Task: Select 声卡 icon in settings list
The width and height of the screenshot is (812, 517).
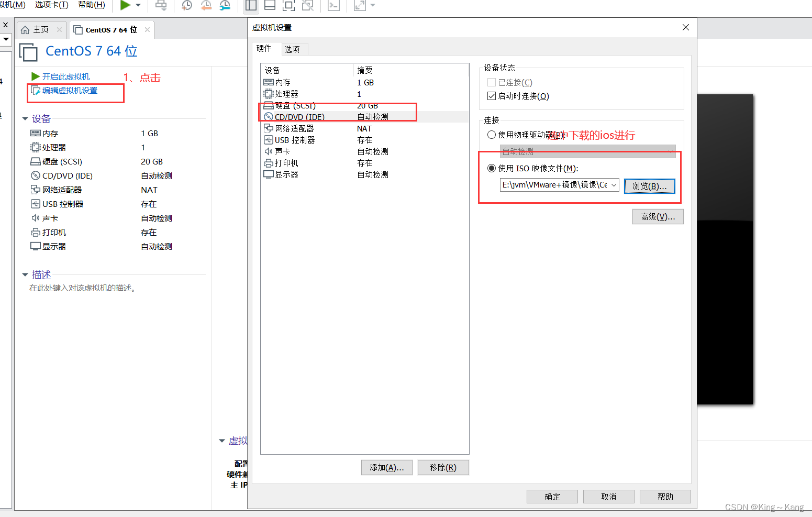Action: [x=269, y=152]
